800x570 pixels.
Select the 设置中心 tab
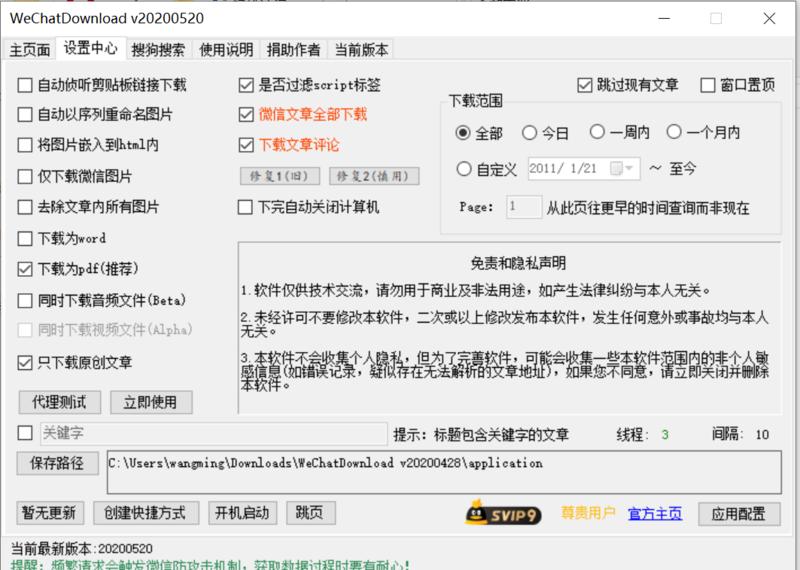pyautogui.click(x=90, y=48)
